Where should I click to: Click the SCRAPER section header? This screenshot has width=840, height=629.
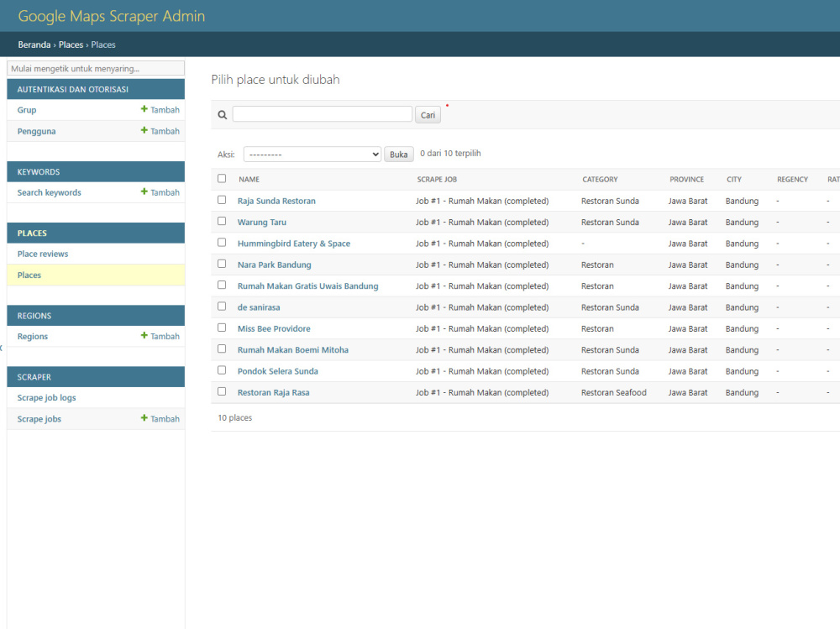pyautogui.click(x=34, y=377)
